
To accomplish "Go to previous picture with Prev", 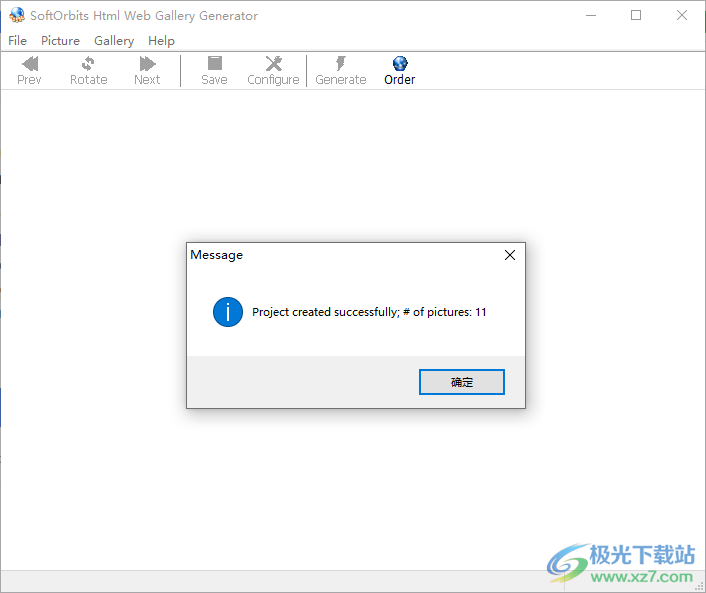I will (29, 70).
